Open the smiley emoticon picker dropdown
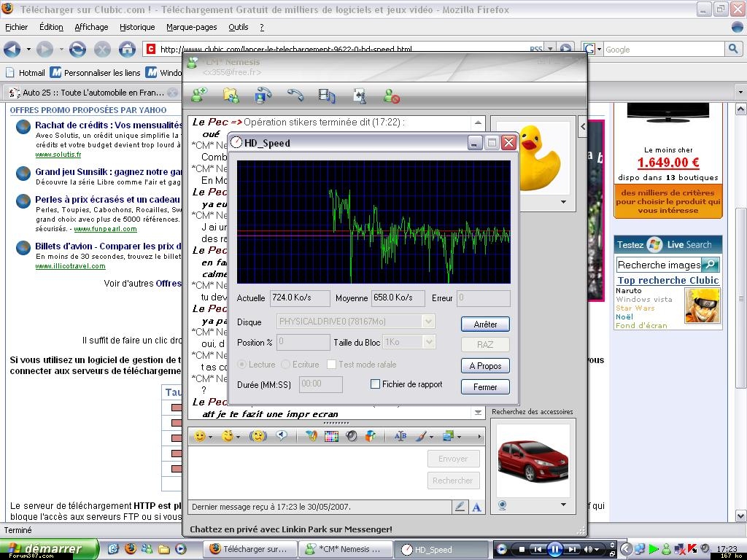747x560 pixels. click(210, 437)
